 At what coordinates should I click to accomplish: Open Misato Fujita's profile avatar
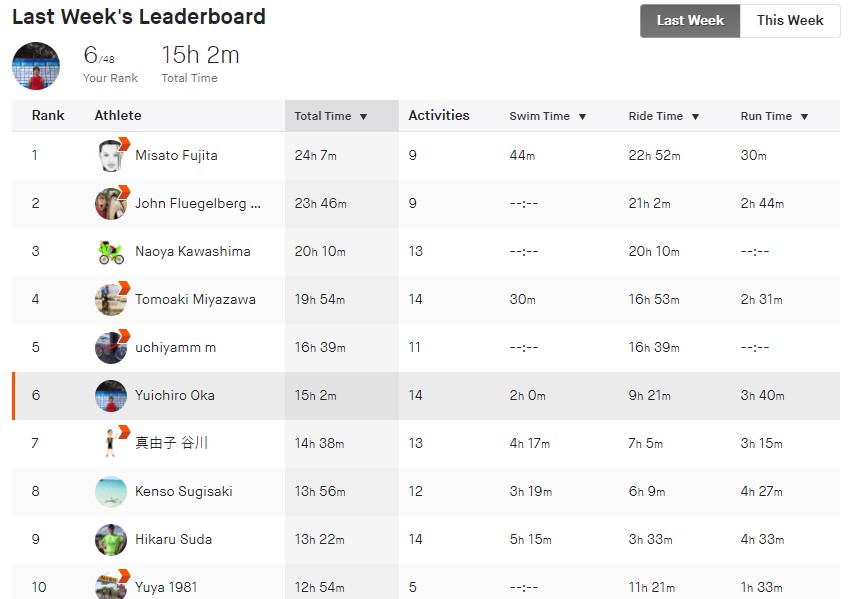click(x=111, y=155)
